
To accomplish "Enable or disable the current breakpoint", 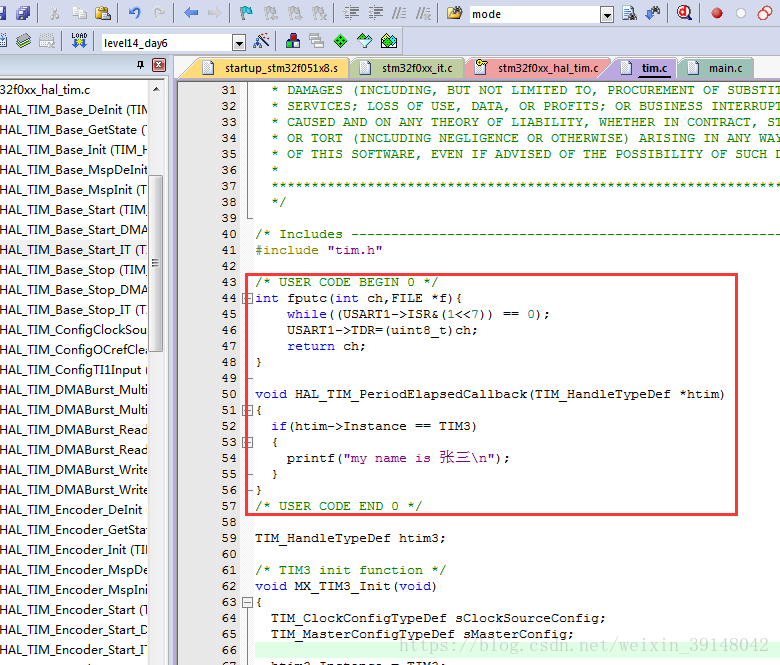I will pyautogui.click(x=741, y=13).
